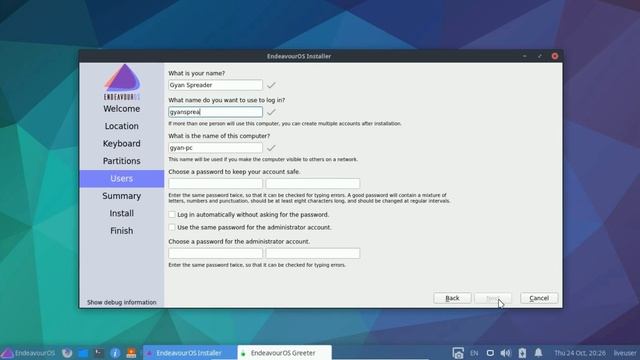Maximize the EndeavourOS Installer window

(540, 56)
